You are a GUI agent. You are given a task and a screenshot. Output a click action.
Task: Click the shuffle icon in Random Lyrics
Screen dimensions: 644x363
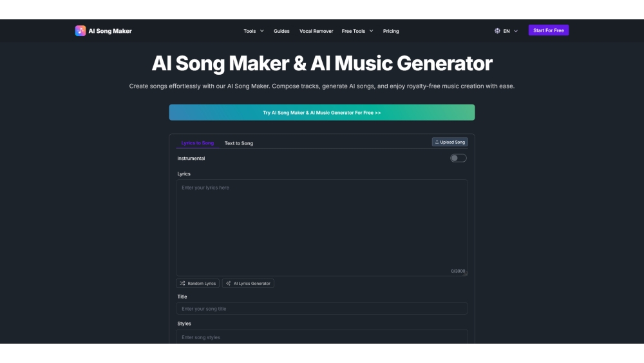click(x=182, y=283)
